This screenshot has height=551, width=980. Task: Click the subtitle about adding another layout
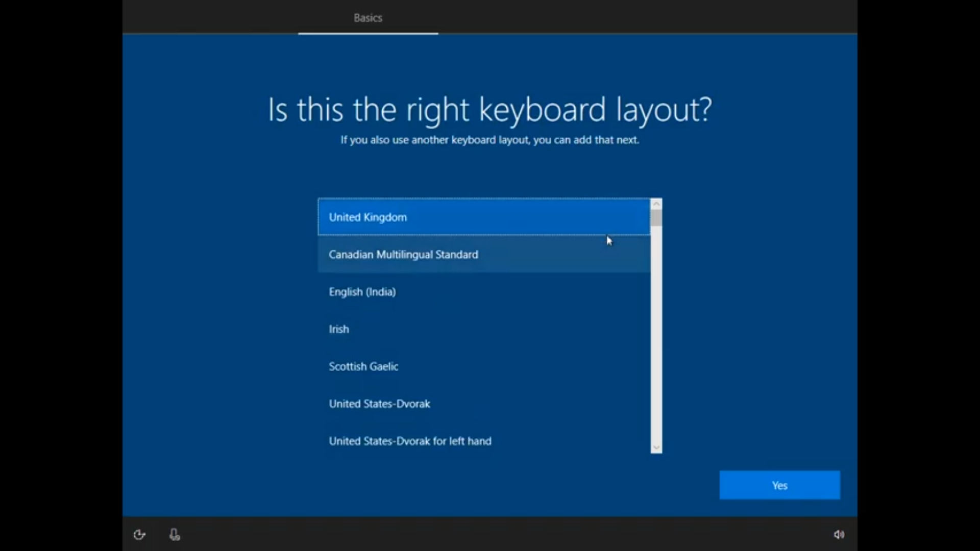[489, 140]
